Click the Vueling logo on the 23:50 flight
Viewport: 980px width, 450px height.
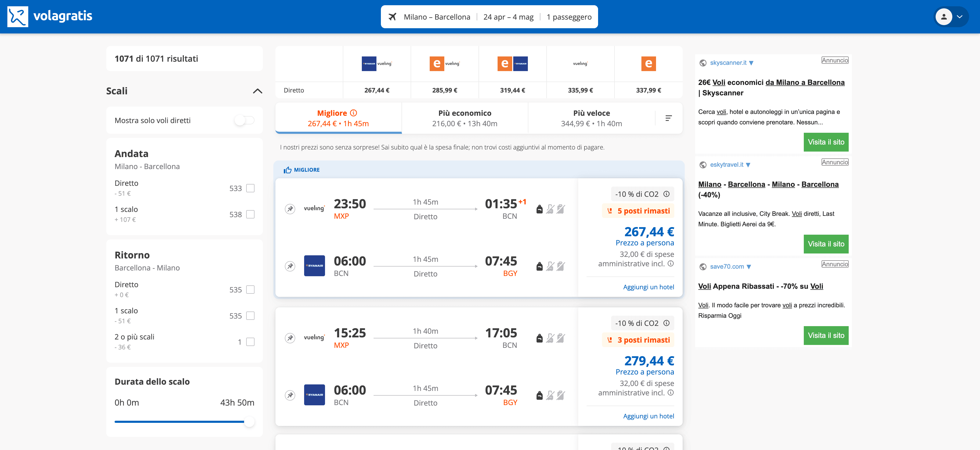tap(314, 208)
